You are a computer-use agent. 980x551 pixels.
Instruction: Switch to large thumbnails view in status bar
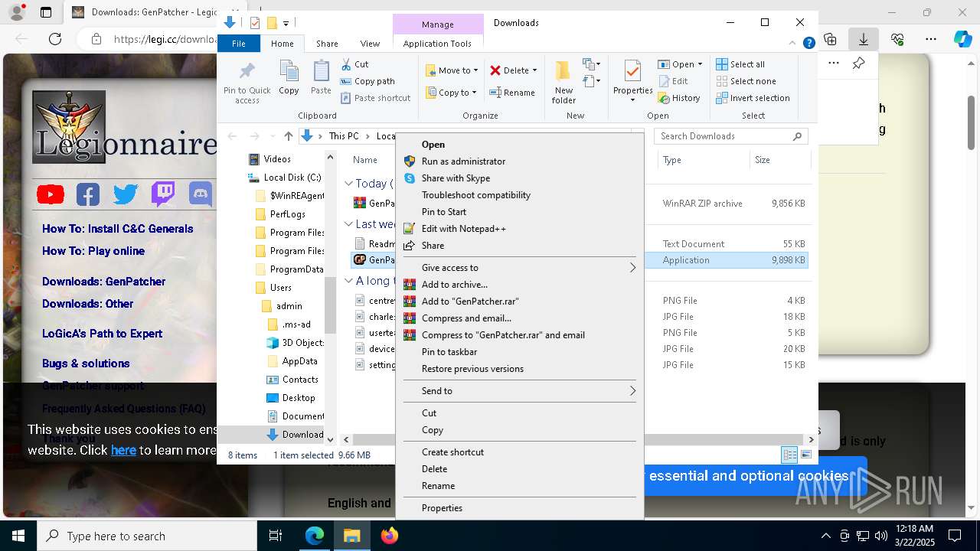point(806,455)
